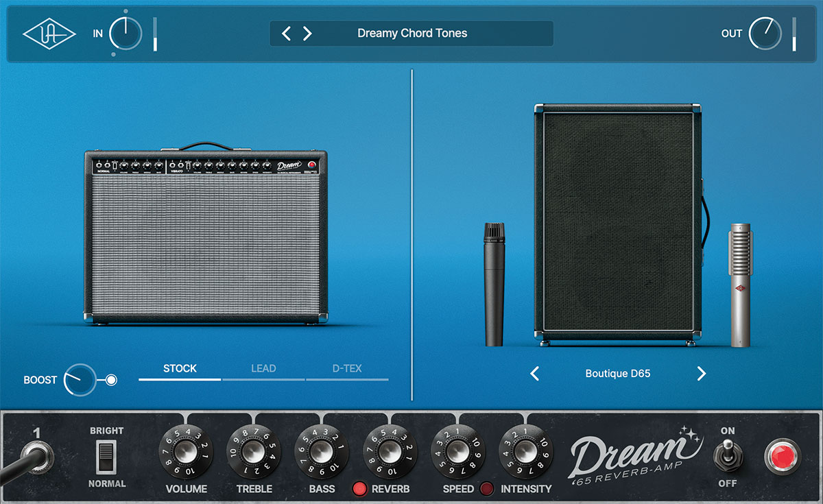Switch to previous cabinet before Boutique D65
This screenshot has width=823, height=504.
point(535,374)
